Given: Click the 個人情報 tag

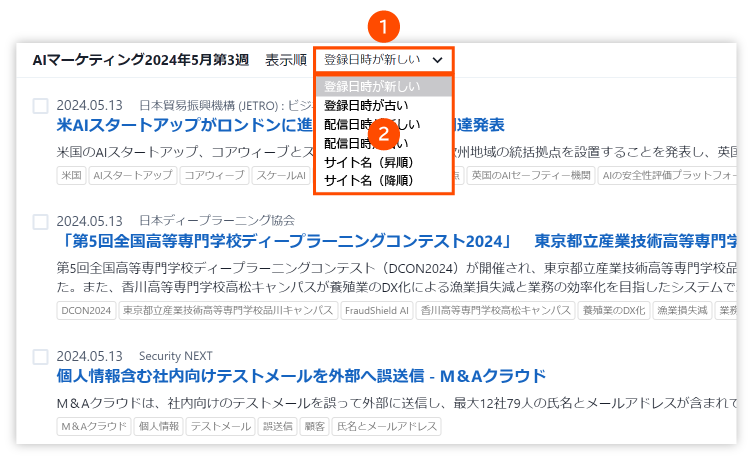Looking at the screenshot, I should (158, 426).
